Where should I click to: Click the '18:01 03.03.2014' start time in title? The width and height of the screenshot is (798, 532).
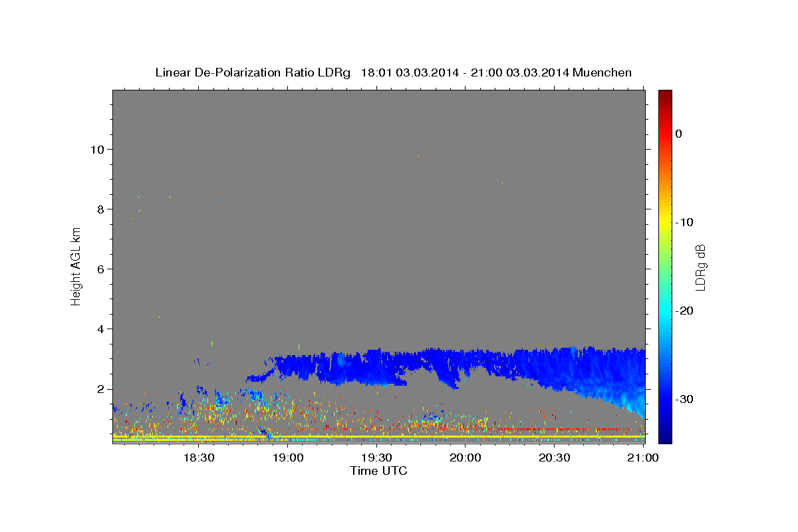(410, 72)
